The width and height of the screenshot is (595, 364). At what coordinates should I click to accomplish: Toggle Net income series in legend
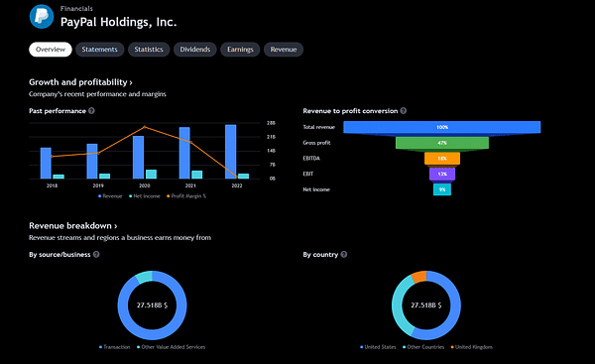(x=144, y=196)
